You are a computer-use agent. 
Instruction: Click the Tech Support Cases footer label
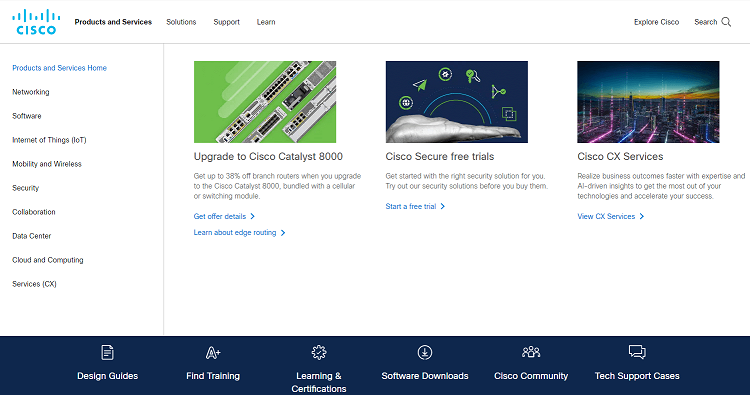637,376
